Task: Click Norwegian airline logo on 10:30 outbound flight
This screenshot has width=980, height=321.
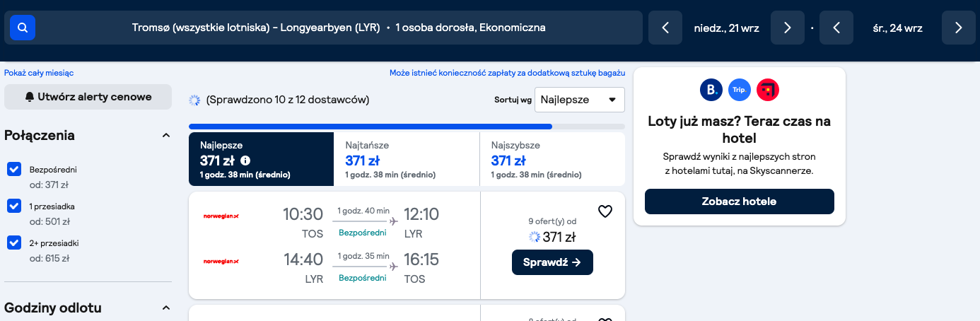Action: (221, 216)
